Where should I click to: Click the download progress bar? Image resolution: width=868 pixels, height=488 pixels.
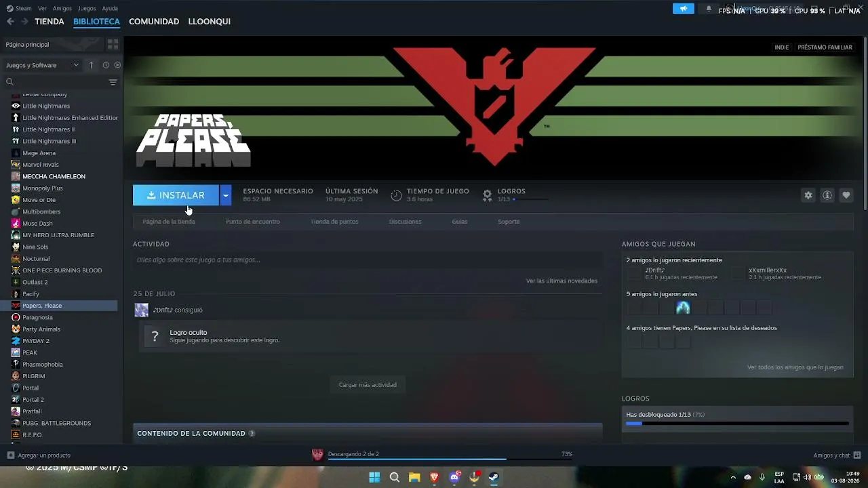click(450, 460)
